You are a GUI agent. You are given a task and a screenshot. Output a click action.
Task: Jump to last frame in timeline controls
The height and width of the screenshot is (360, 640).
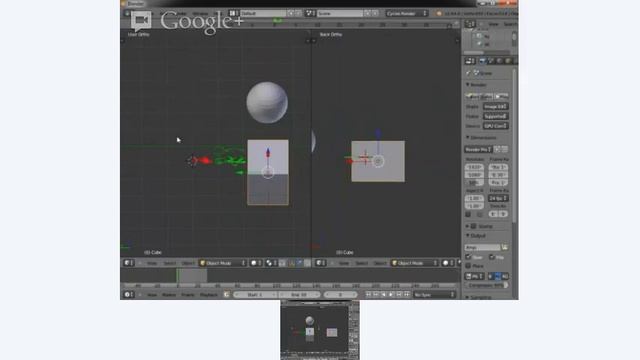(407, 294)
